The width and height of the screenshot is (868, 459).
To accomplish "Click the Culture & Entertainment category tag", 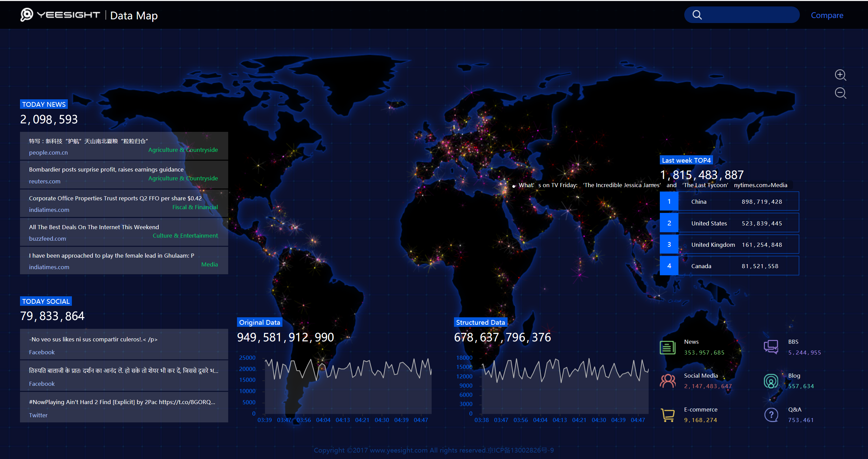I will tap(185, 236).
